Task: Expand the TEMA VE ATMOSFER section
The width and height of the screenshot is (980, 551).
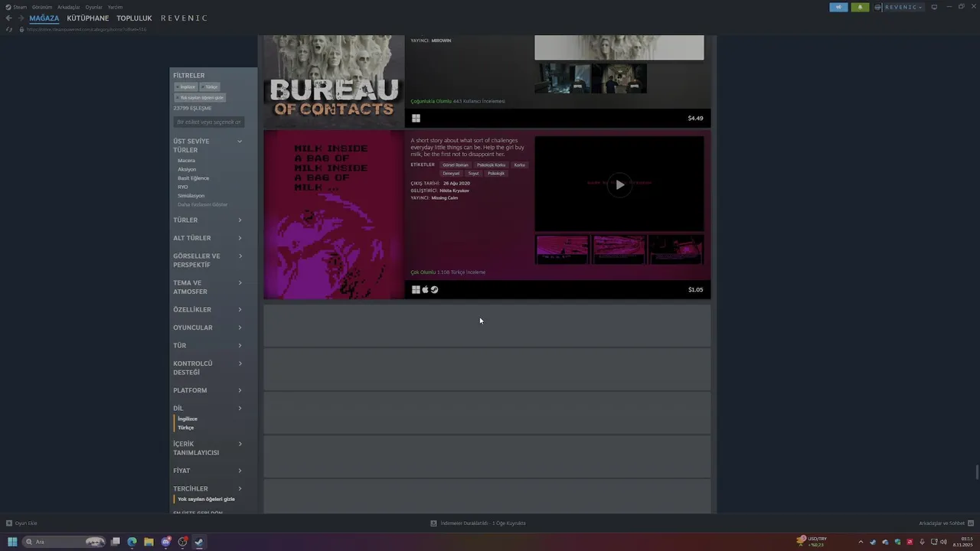Action: point(207,287)
